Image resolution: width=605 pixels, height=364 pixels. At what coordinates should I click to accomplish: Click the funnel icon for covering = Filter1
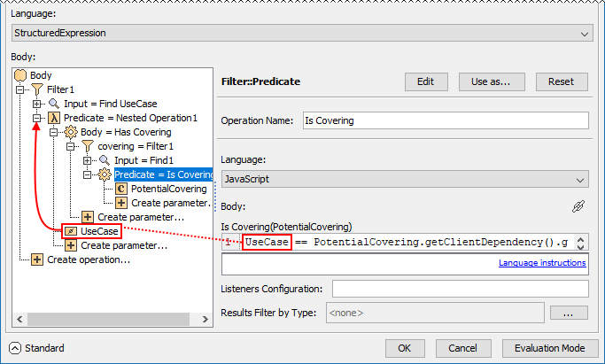[x=88, y=146]
